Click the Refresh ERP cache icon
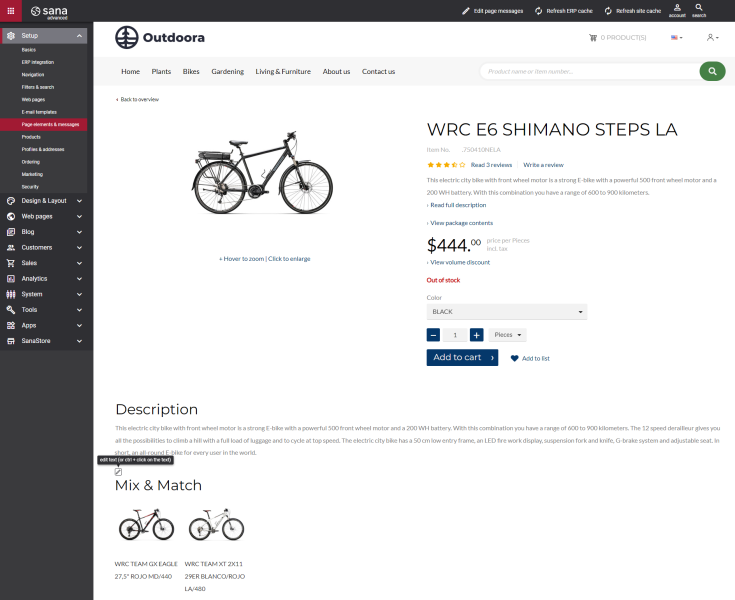The width and height of the screenshot is (735, 600). click(x=540, y=10)
